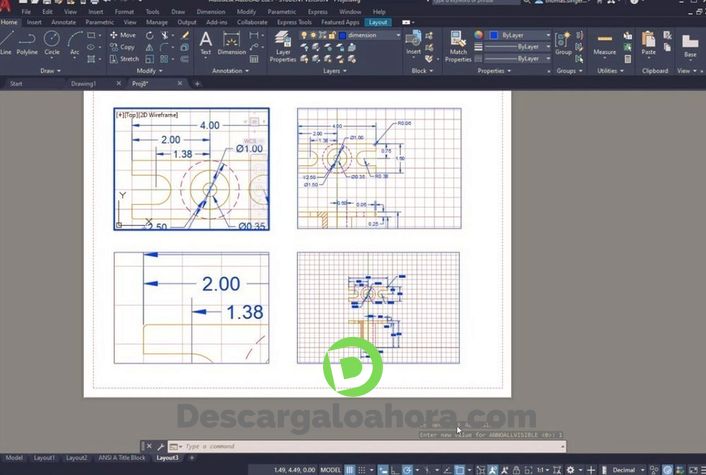Image resolution: width=706 pixels, height=475 pixels.
Task: Toggle object snap in status bar
Action: 459,470
